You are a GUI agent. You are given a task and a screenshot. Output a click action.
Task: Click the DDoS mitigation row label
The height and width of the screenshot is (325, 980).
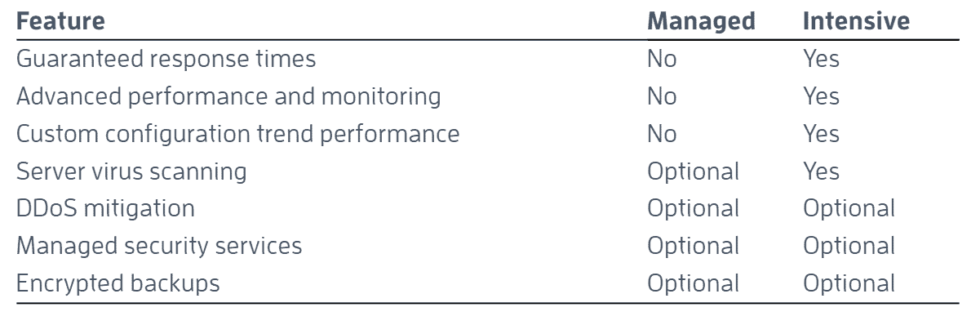pyautogui.click(x=106, y=209)
